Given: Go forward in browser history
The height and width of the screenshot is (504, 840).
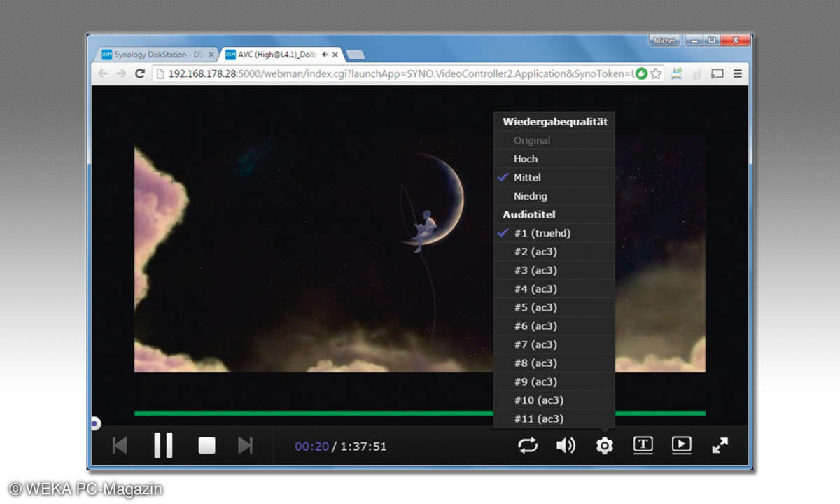Looking at the screenshot, I should [x=121, y=73].
